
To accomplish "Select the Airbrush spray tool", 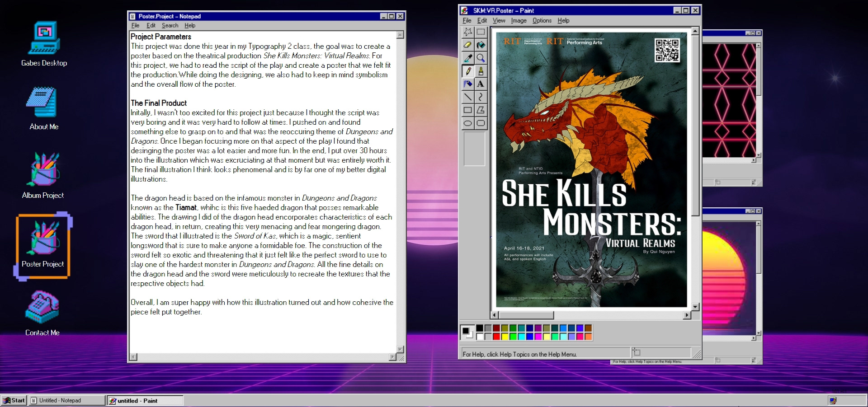I will pos(468,84).
